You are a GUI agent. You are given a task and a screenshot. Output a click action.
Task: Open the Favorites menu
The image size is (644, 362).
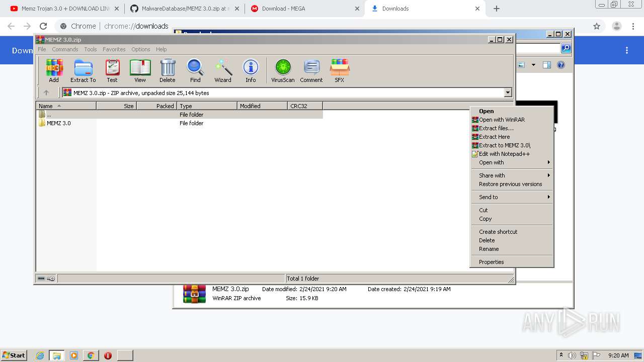pyautogui.click(x=114, y=49)
